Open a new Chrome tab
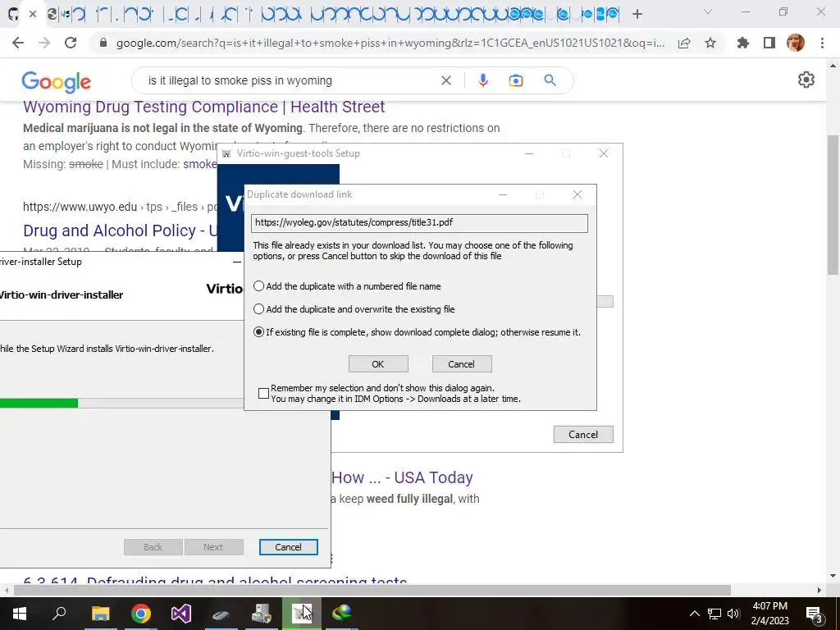 637,14
